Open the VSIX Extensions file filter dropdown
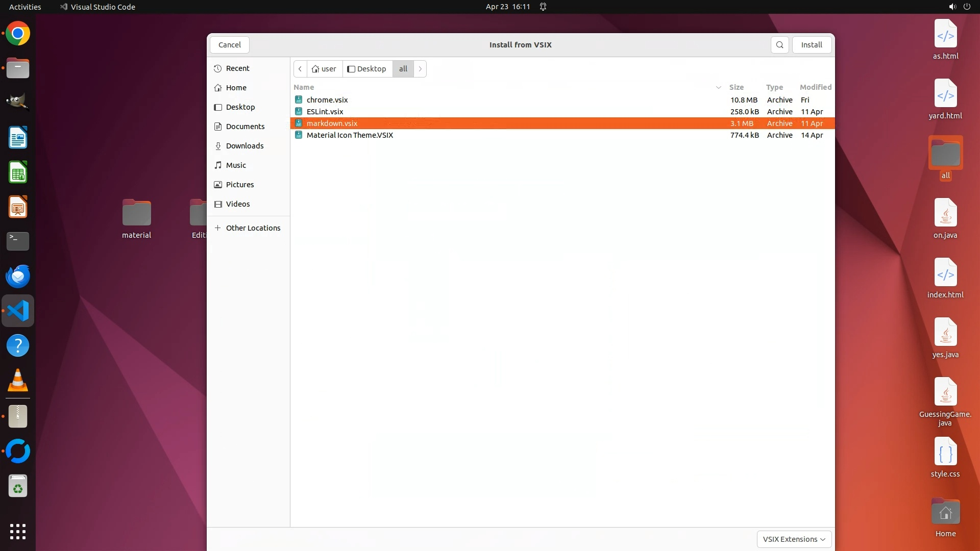 (794, 539)
